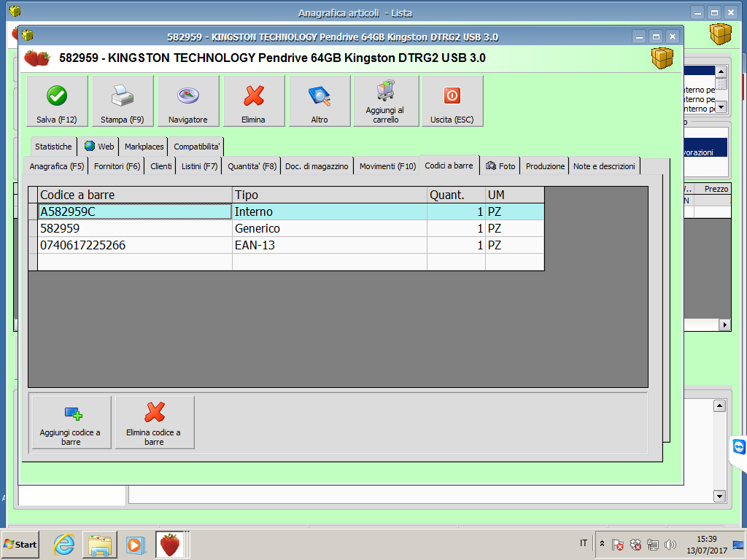
Task: Click the flag action center tray icon
Action: (617, 544)
